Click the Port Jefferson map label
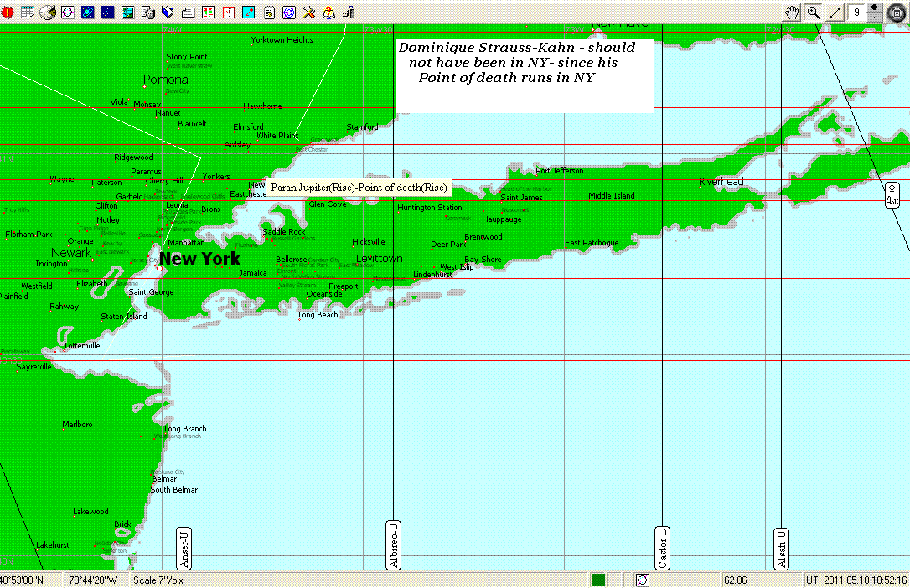The height and width of the screenshot is (588, 910). coord(560,171)
